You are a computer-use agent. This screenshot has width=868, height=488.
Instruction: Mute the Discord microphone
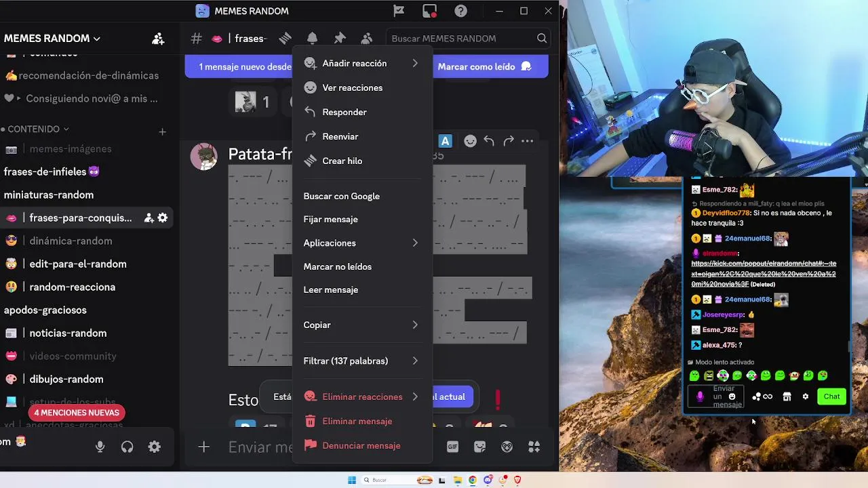100,447
